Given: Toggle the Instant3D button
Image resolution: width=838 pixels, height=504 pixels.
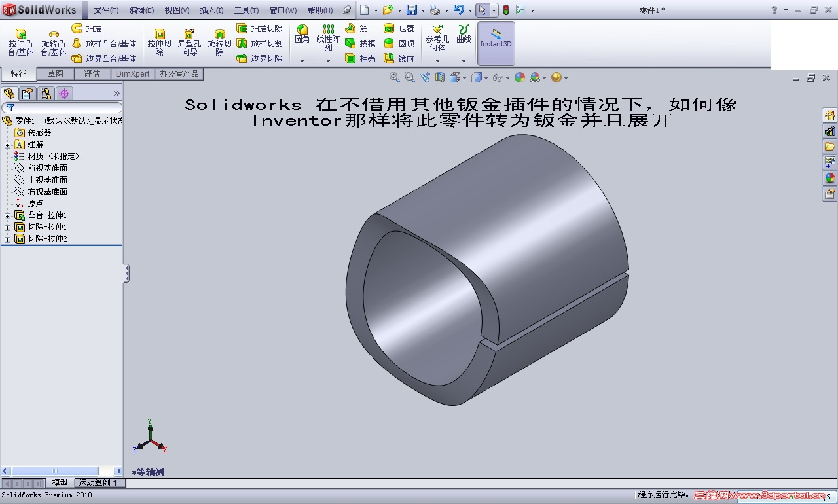Looking at the screenshot, I should (496, 43).
